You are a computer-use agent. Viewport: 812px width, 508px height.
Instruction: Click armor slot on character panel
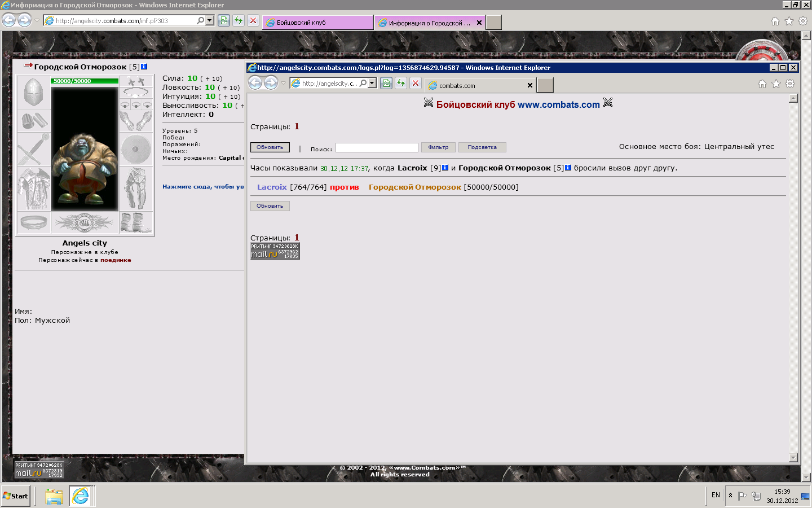point(34,189)
